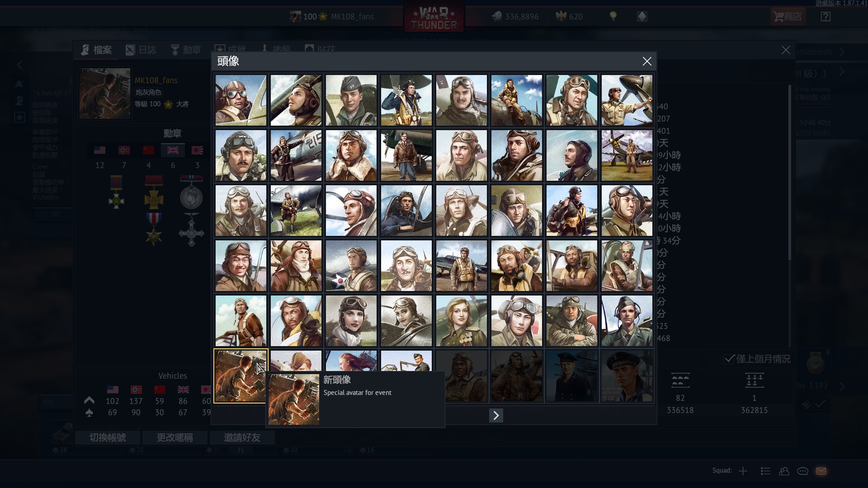Click the scrollbar of the statistics panel
Image resolution: width=868 pixels, height=488 pixels.
tap(790, 172)
